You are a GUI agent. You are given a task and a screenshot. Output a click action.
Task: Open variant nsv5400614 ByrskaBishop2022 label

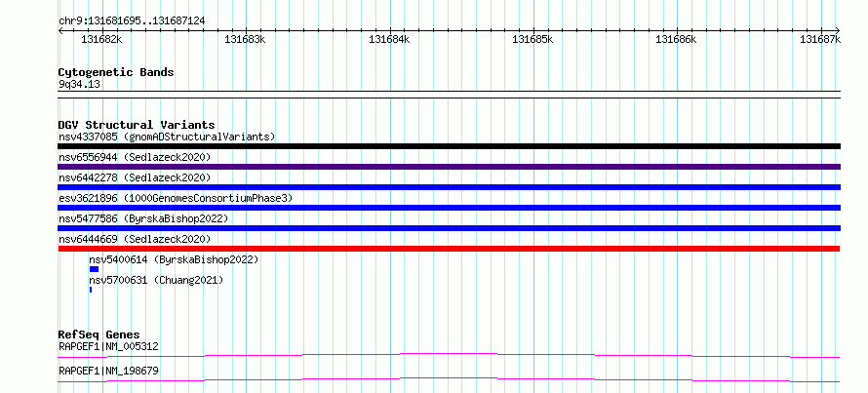[x=174, y=259]
